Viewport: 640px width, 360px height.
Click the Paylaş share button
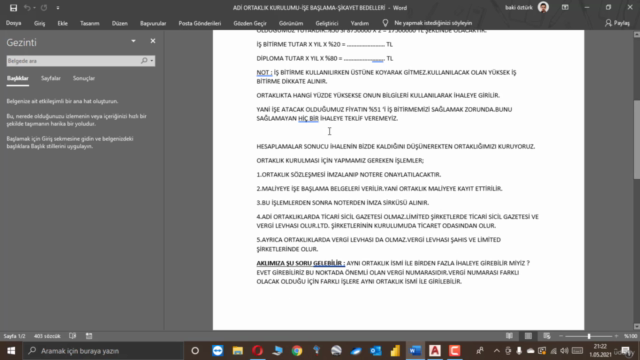pyautogui.click(x=617, y=23)
